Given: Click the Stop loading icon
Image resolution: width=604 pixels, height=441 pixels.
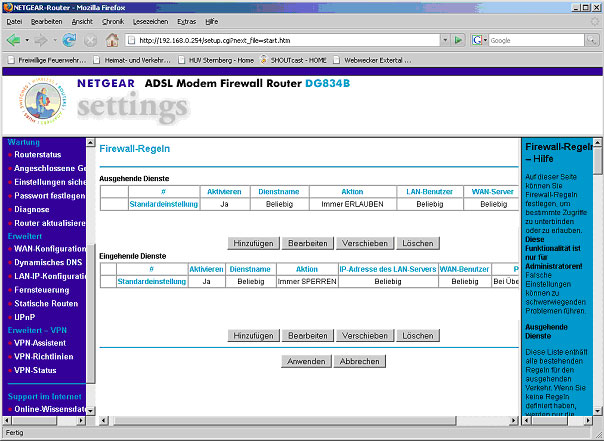Looking at the screenshot, I should pos(90,40).
